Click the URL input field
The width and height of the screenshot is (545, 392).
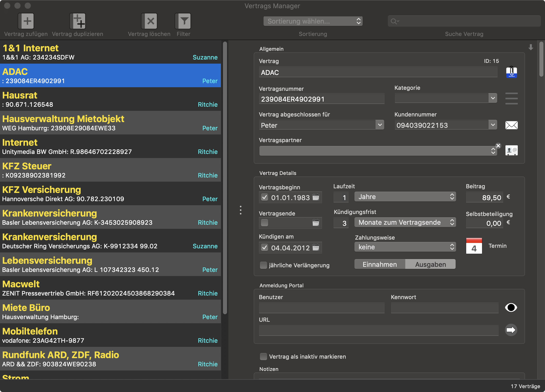[x=379, y=330]
